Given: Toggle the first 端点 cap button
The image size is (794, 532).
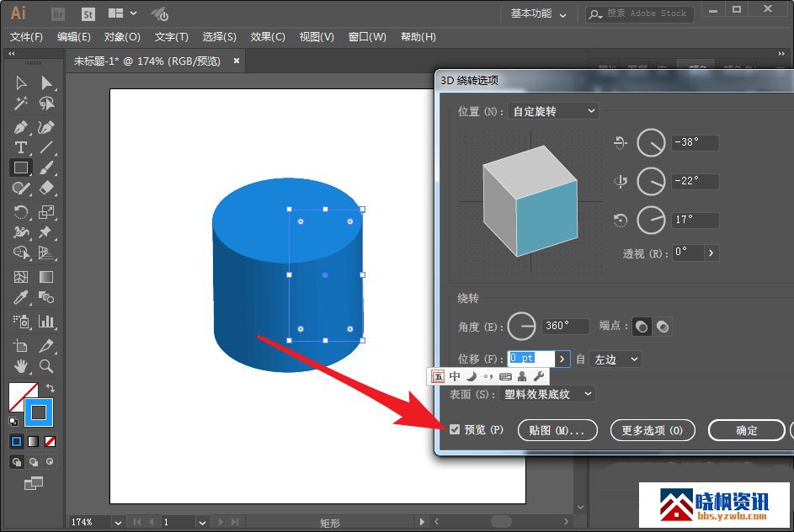Looking at the screenshot, I should pos(642,327).
